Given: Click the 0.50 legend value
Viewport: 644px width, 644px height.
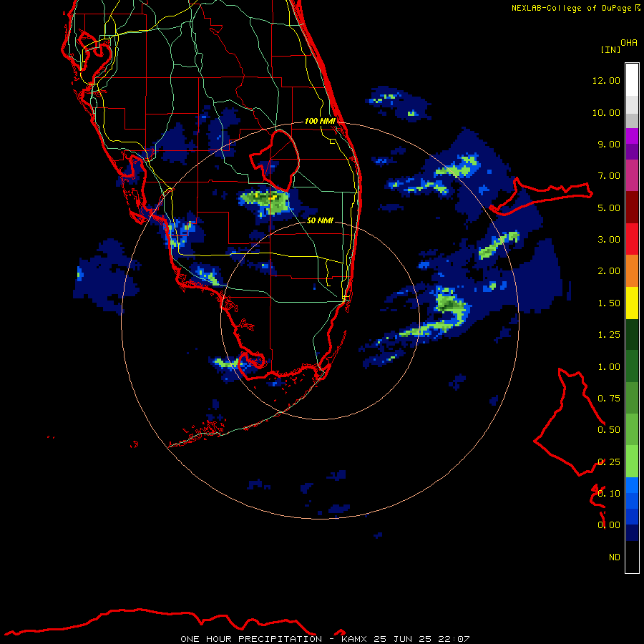Looking at the screenshot, I should [x=608, y=430].
